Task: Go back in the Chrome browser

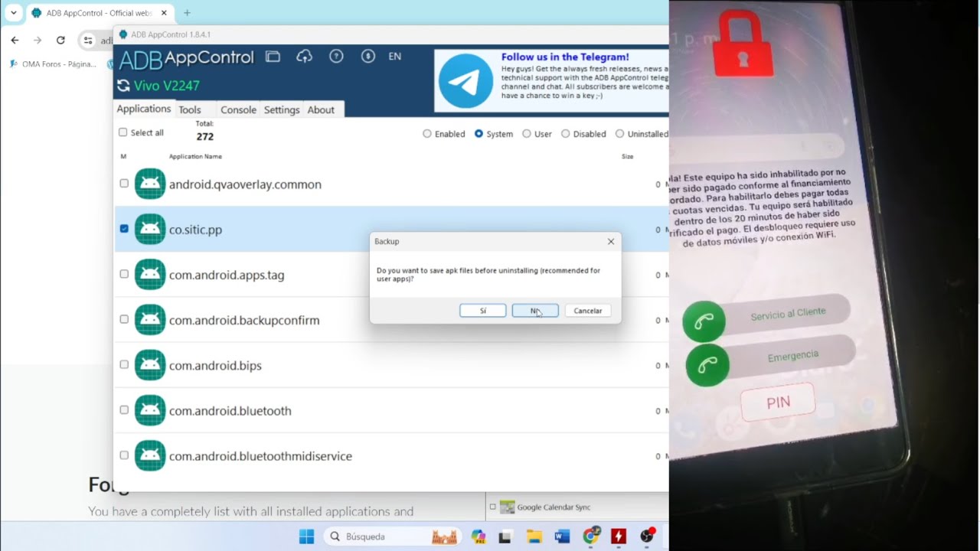Action: click(x=15, y=40)
